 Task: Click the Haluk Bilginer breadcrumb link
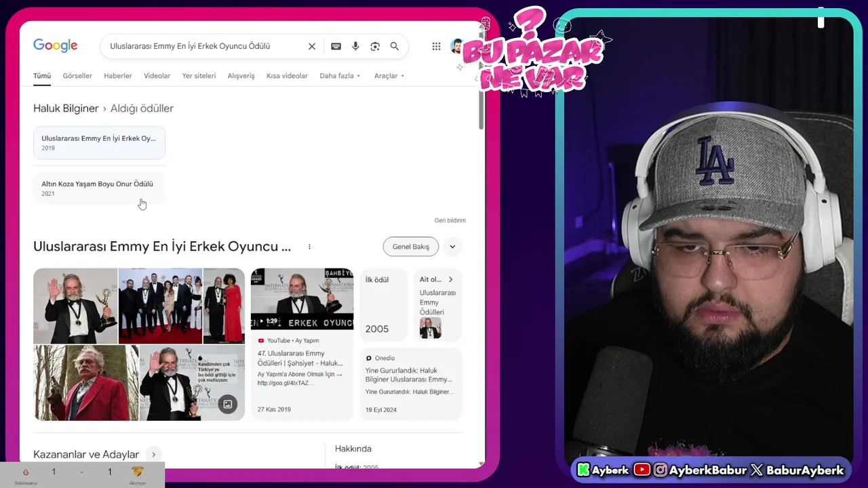(x=66, y=108)
